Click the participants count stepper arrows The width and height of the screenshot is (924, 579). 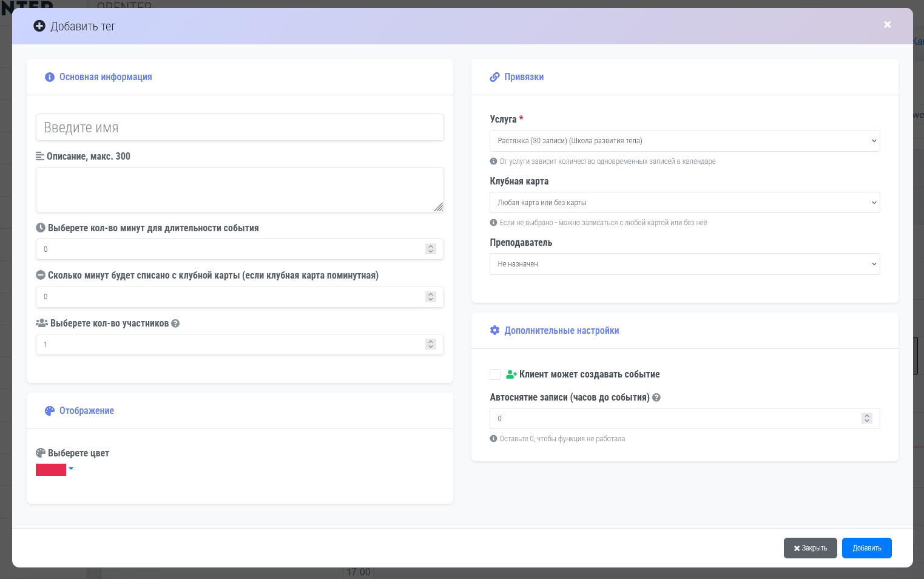tap(431, 345)
